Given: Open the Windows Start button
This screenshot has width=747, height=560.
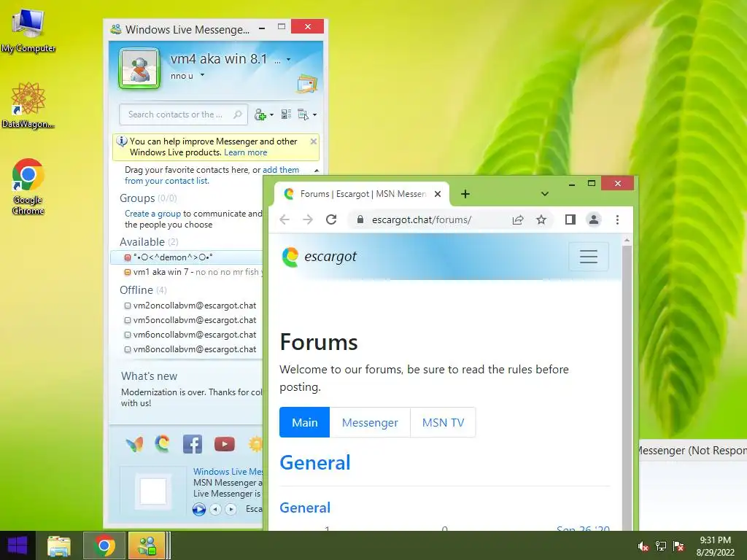Looking at the screenshot, I should pyautogui.click(x=18, y=545).
